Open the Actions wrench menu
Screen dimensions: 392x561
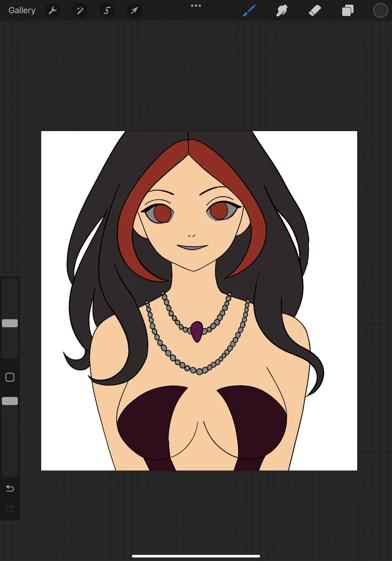click(x=53, y=11)
